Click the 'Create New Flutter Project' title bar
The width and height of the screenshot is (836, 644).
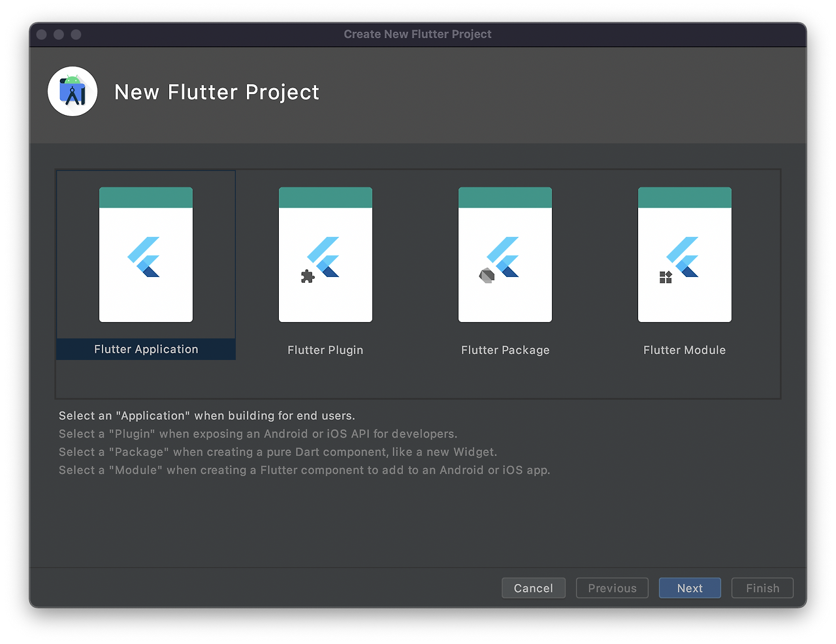(x=418, y=34)
